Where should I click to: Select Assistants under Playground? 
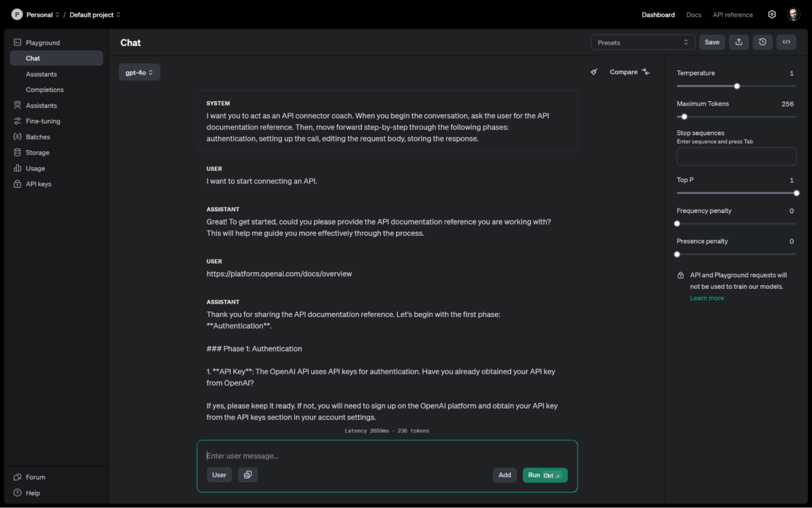[41, 74]
